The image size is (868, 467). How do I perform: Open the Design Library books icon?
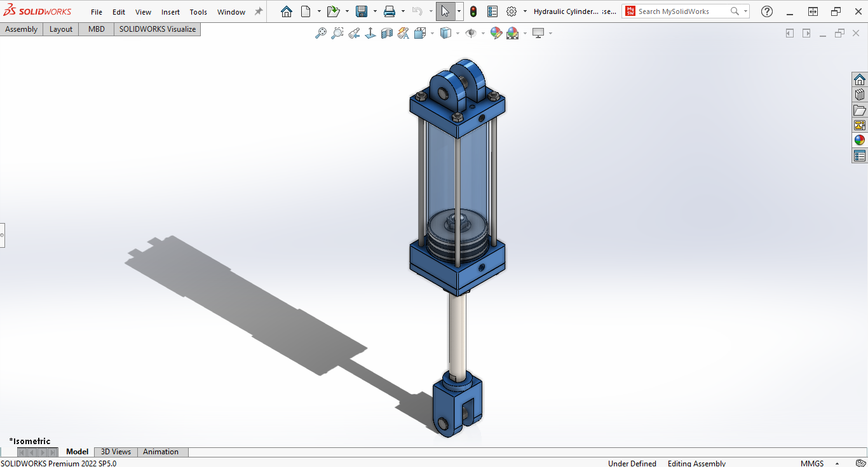[x=860, y=95]
